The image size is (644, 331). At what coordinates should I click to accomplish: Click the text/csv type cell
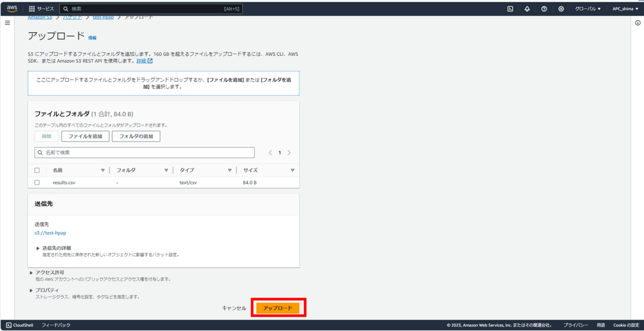tap(188, 183)
